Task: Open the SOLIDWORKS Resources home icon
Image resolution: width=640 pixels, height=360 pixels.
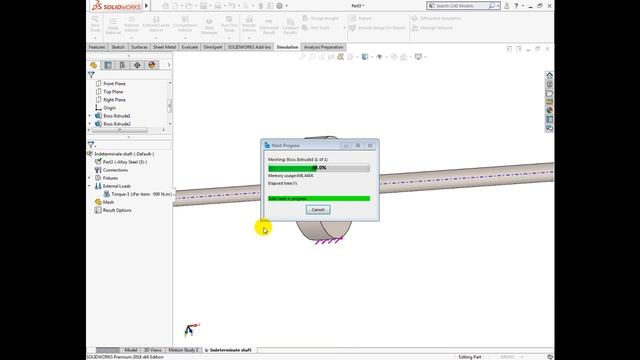Action: [x=549, y=75]
